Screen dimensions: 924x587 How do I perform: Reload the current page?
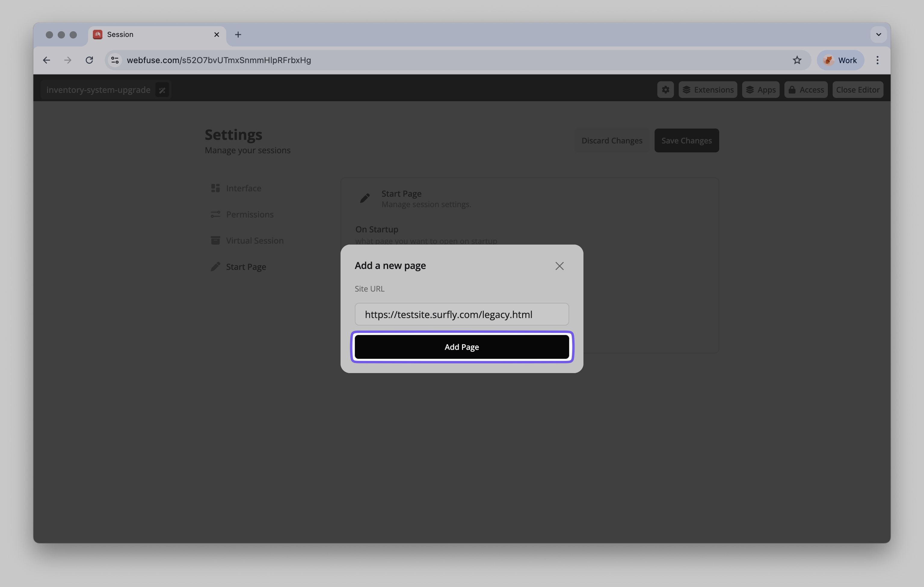click(x=89, y=60)
